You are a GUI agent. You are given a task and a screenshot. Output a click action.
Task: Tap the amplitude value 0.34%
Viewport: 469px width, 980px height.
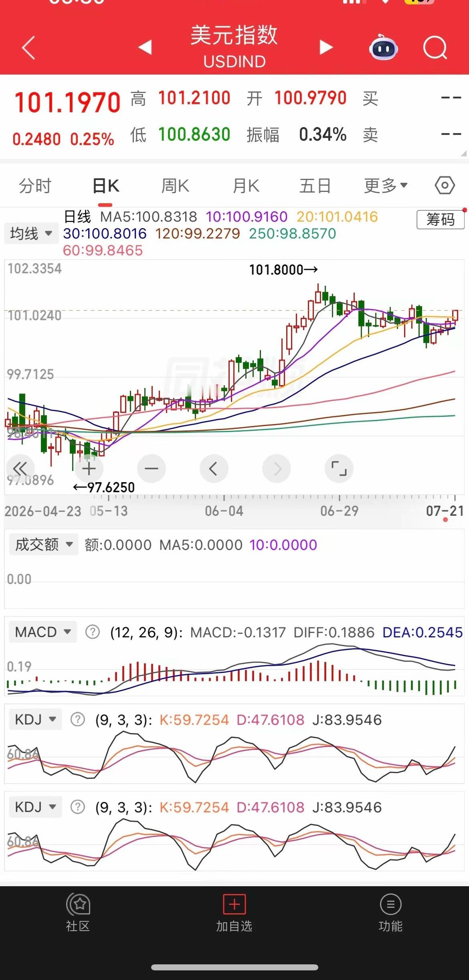click(x=323, y=134)
